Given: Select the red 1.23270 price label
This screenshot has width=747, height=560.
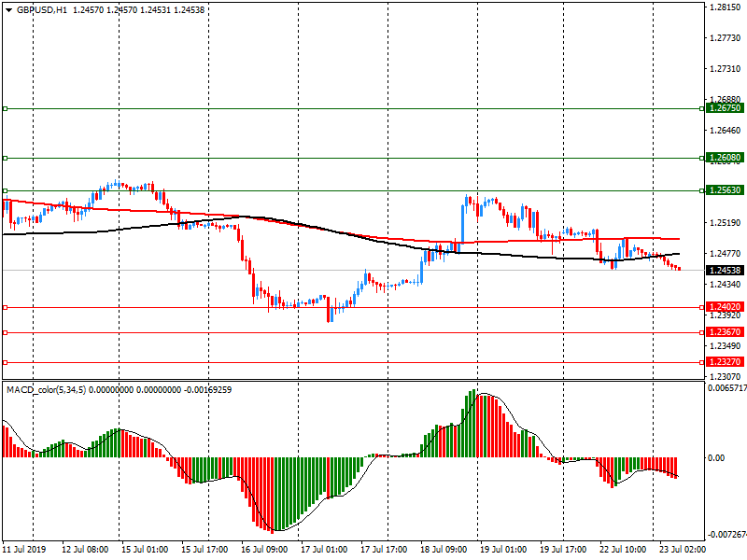Looking at the screenshot, I should 725,362.
